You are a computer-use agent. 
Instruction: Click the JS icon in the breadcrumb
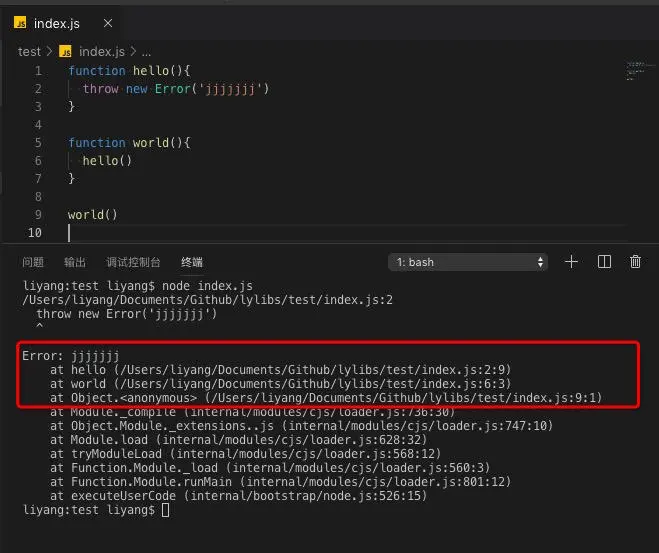[x=65, y=52]
